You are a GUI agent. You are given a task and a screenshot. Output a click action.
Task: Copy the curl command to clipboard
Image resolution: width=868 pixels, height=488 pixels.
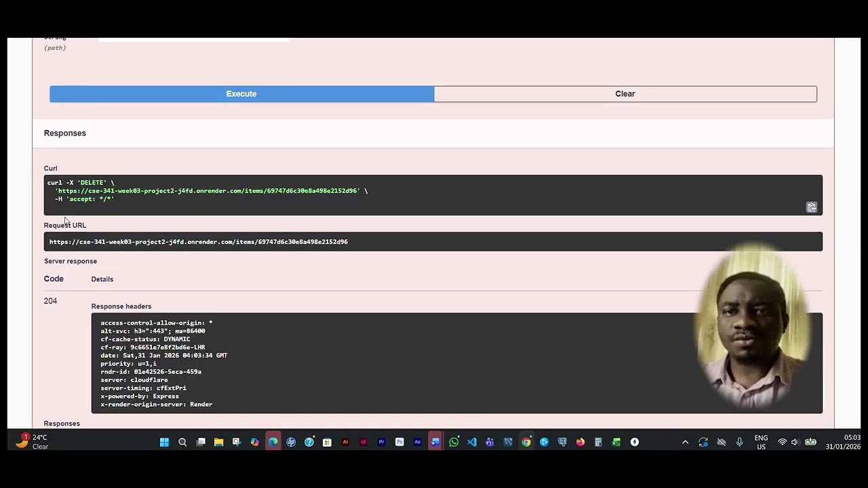point(811,207)
